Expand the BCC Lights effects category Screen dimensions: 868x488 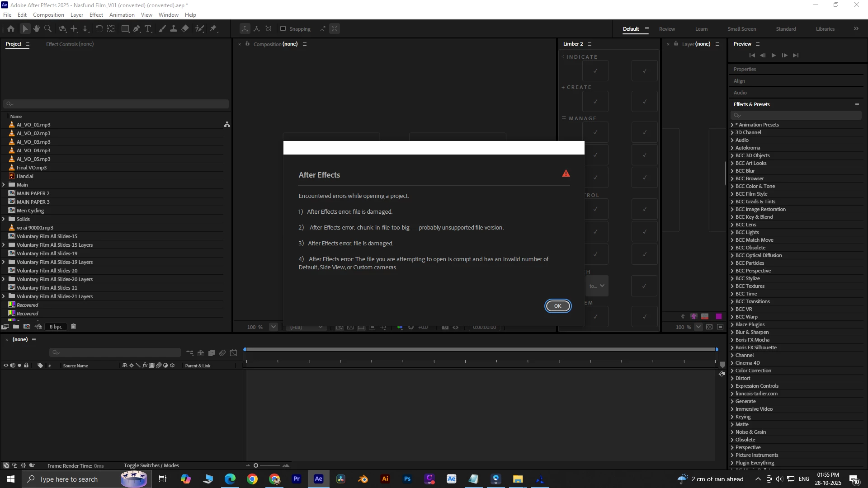[x=732, y=232]
